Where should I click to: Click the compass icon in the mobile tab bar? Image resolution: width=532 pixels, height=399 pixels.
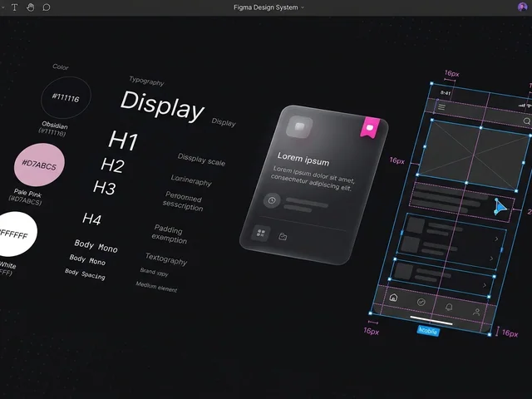[x=421, y=302]
